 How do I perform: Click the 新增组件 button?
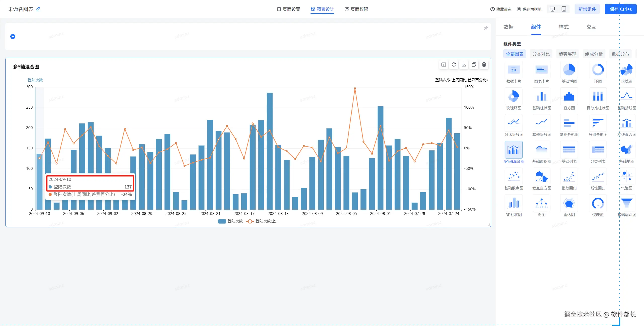[x=587, y=9]
